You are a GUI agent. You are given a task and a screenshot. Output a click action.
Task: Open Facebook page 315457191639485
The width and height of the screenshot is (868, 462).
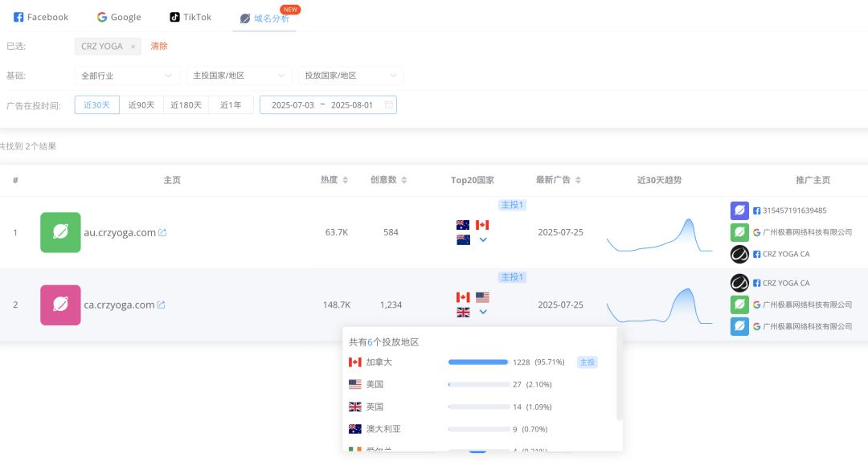[794, 211]
